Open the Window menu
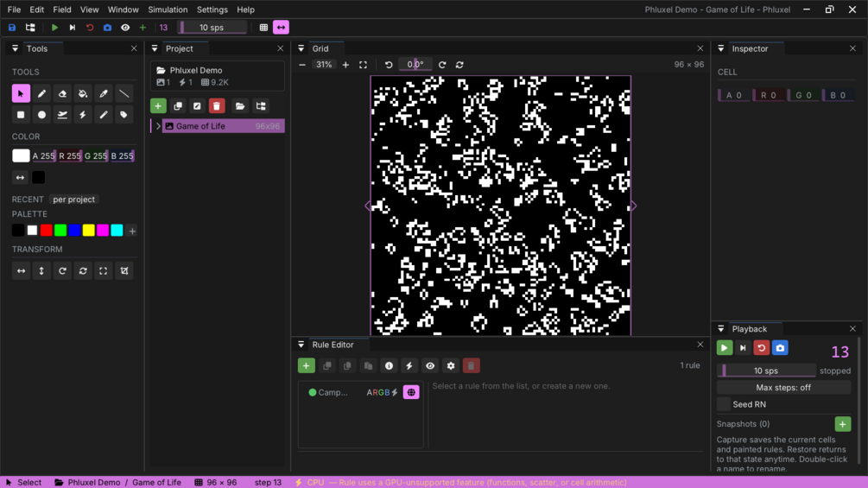The image size is (868, 488). (x=123, y=10)
